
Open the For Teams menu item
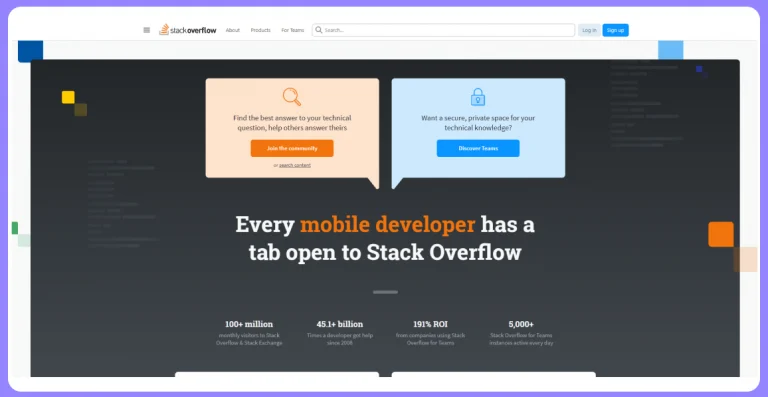tap(292, 30)
